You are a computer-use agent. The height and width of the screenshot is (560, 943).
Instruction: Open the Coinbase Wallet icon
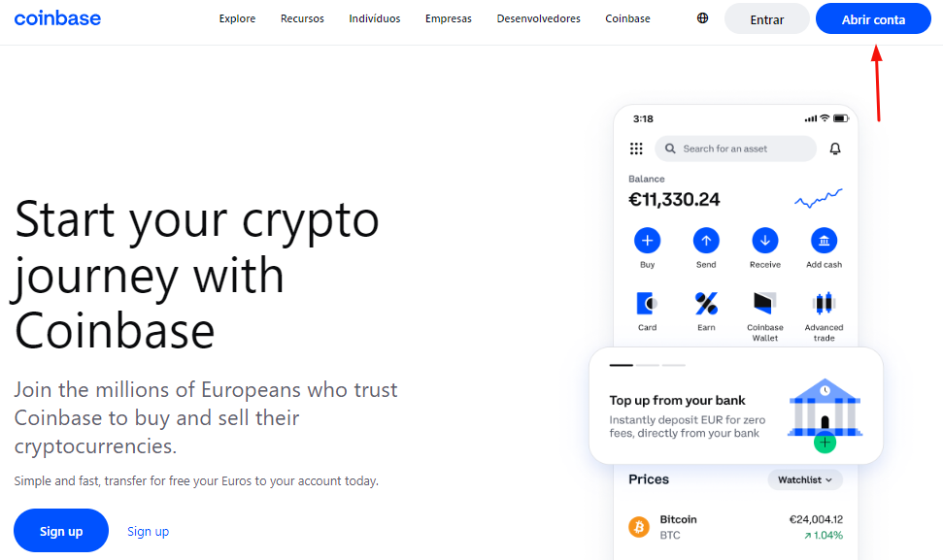tap(765, 304)
